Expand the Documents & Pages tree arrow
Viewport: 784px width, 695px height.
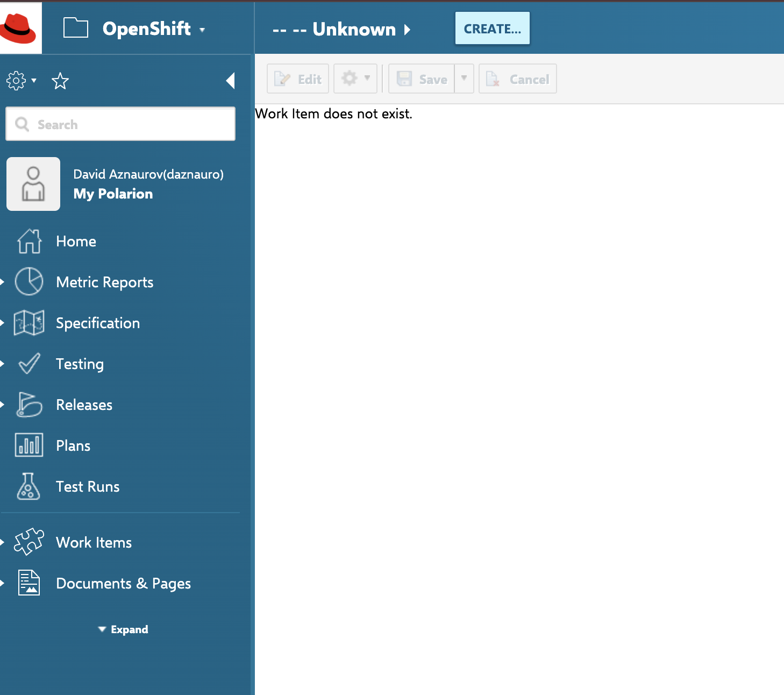click(3, 583)
